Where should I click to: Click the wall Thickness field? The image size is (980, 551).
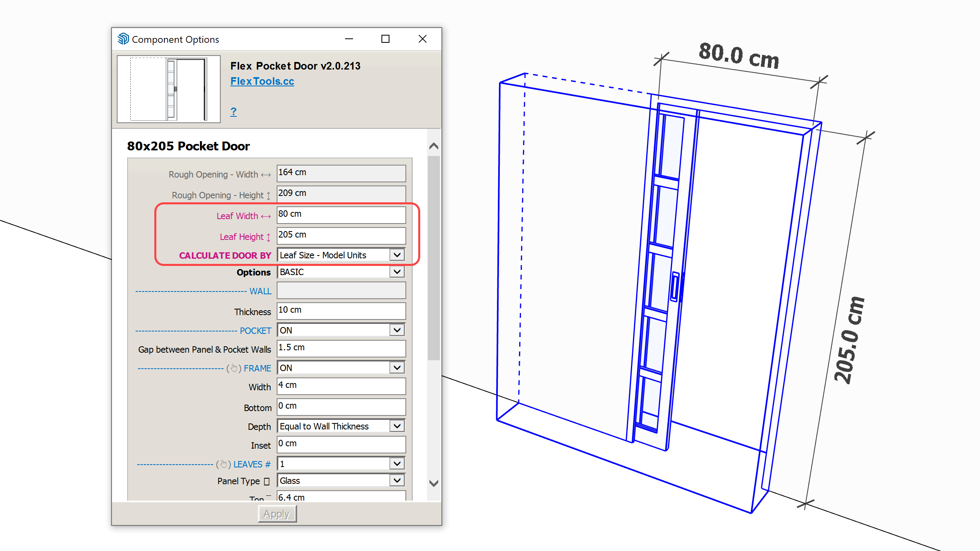[x=341, y=311]
